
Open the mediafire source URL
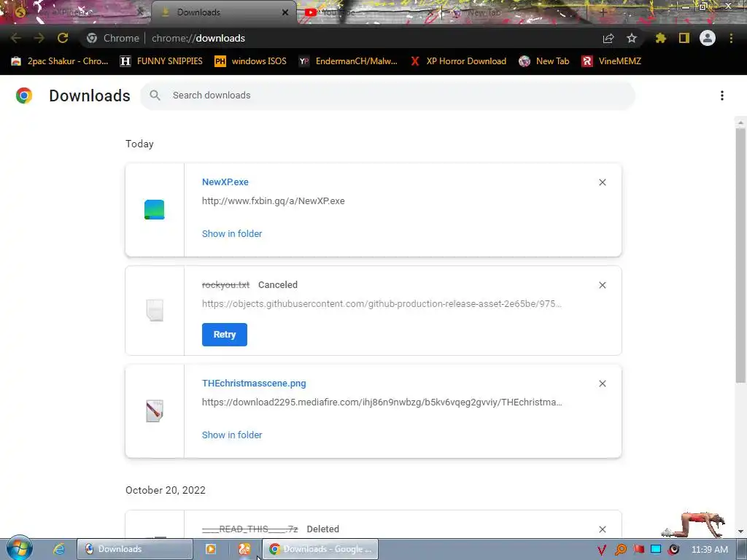point(382,402)
